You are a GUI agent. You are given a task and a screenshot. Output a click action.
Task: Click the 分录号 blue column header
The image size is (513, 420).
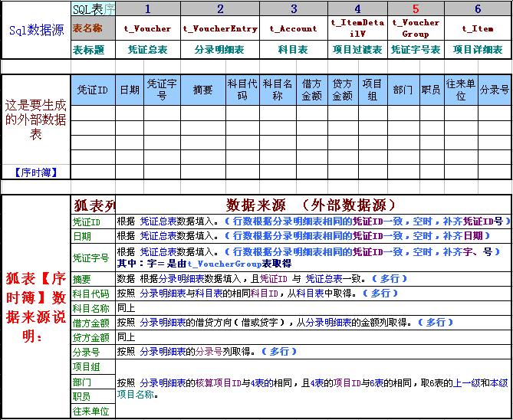(495, 90)
